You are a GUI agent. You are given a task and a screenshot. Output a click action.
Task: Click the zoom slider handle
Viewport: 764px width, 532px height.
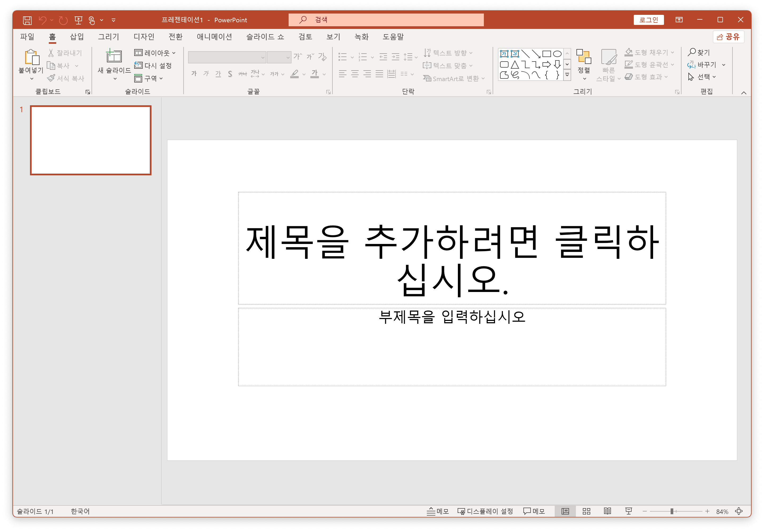672,511
